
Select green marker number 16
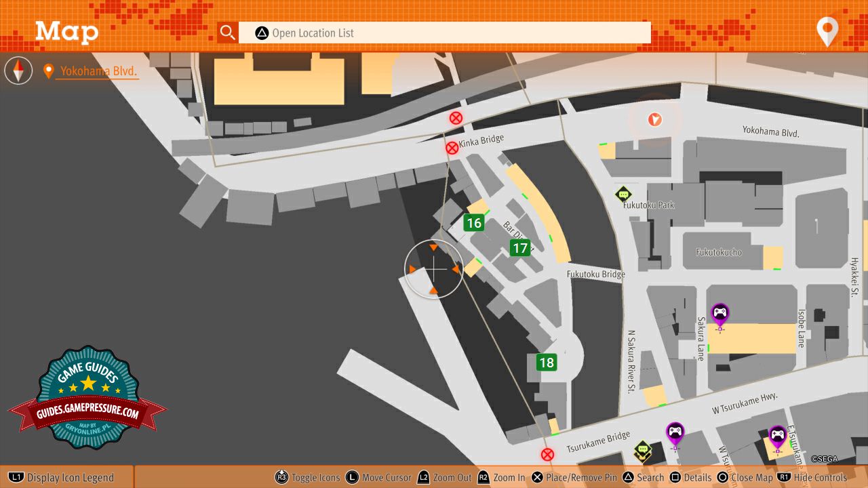coord(473,223)
